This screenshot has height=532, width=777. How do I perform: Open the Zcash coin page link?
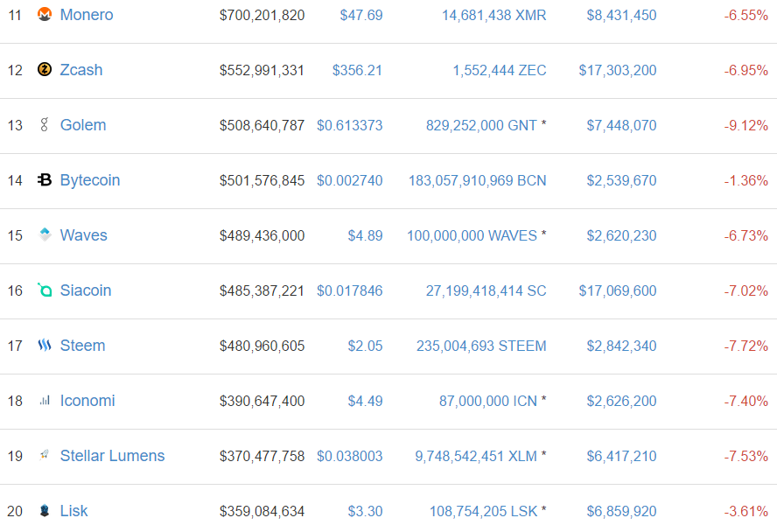point(81,70)
